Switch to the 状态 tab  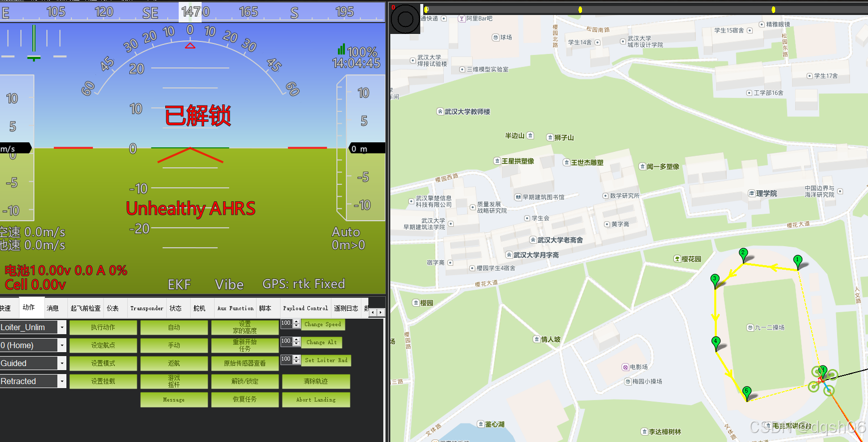click(176, 308)
